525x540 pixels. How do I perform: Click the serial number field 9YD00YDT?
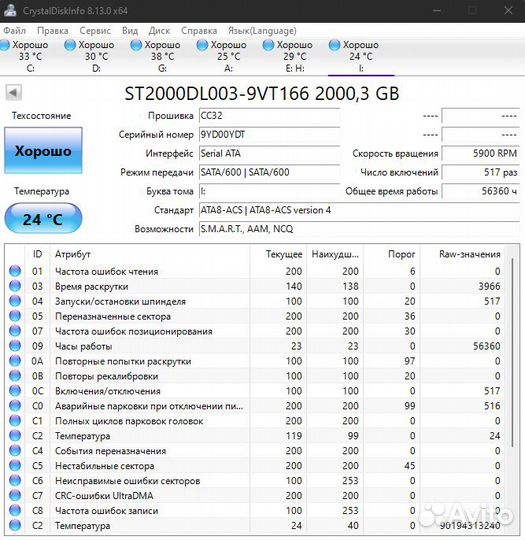269,135
